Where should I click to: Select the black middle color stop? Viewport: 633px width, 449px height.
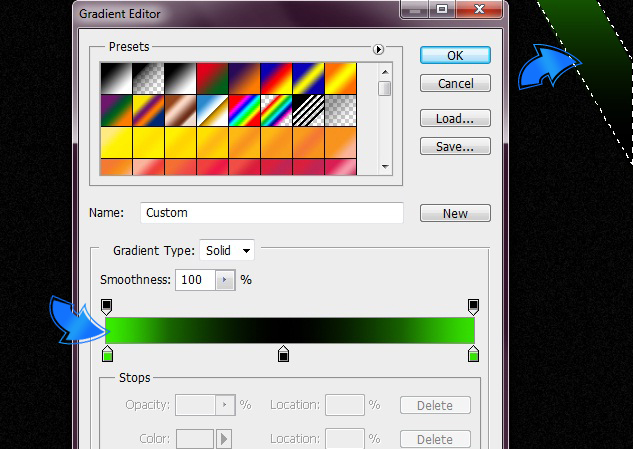(284, 354)
